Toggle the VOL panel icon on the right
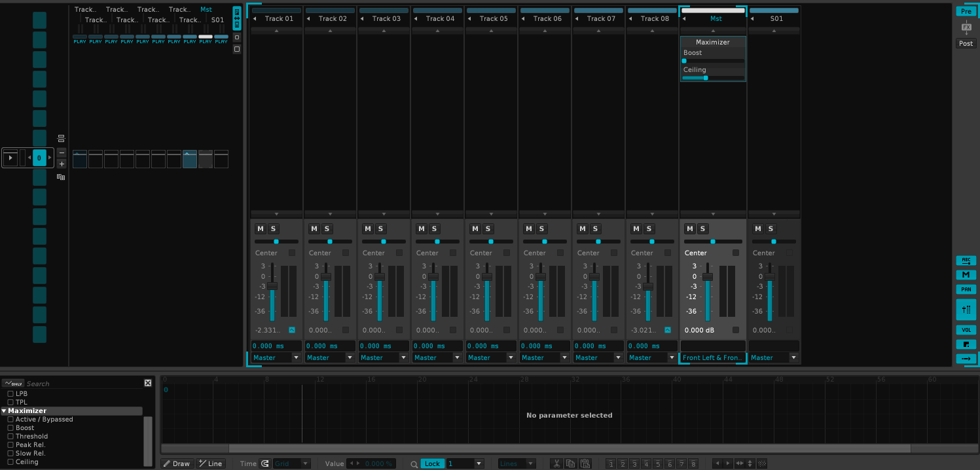The image size is (980, 470). [x=966, y=330]
